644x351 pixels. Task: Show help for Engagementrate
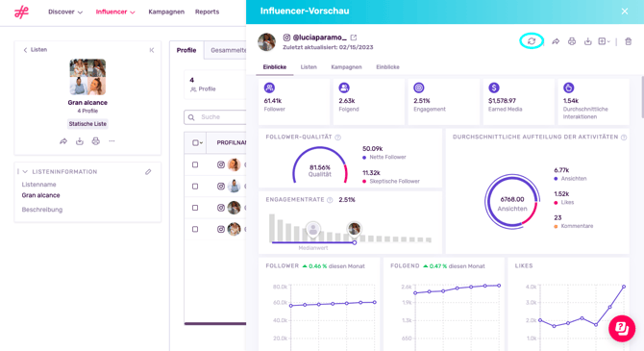pos(330,200)
